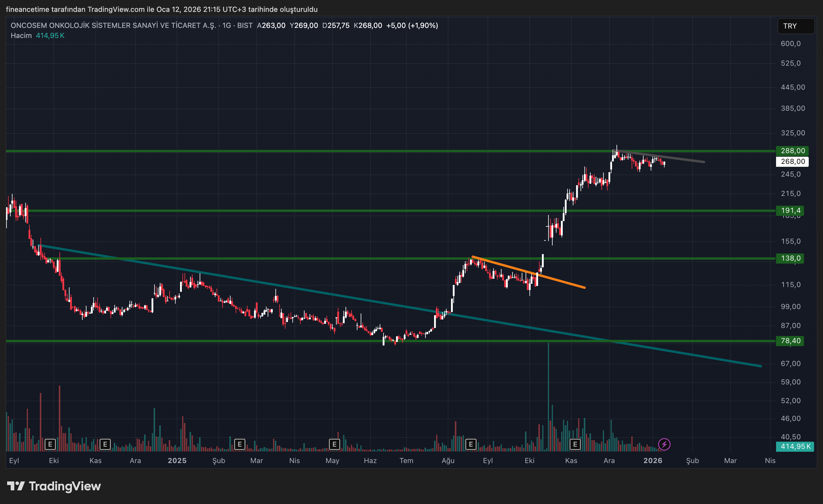Click the current price label 268,00

click(x=792, y=161)
